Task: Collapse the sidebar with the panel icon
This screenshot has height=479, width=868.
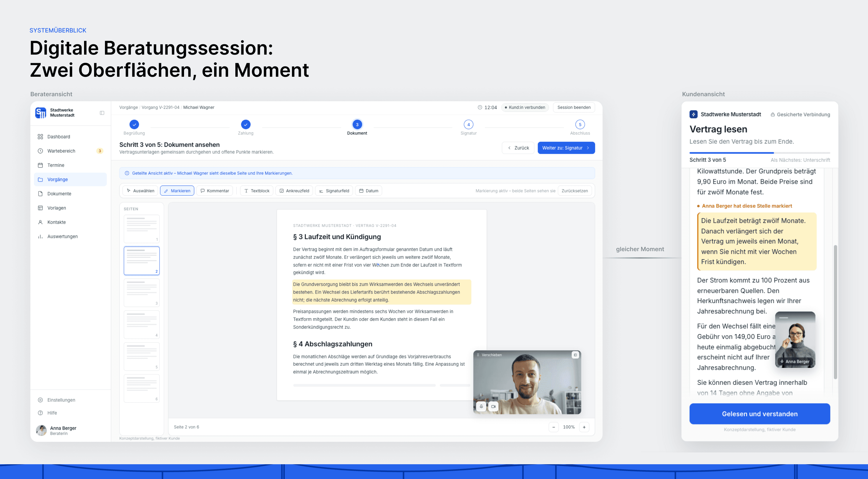Action: point(102,113)
